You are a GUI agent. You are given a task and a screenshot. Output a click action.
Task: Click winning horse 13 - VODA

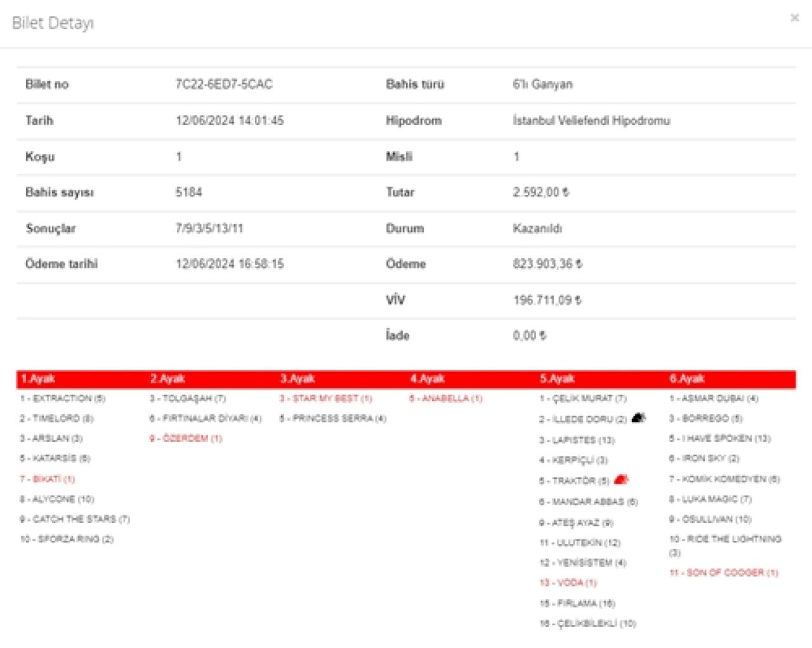click(x=568, y=583)
